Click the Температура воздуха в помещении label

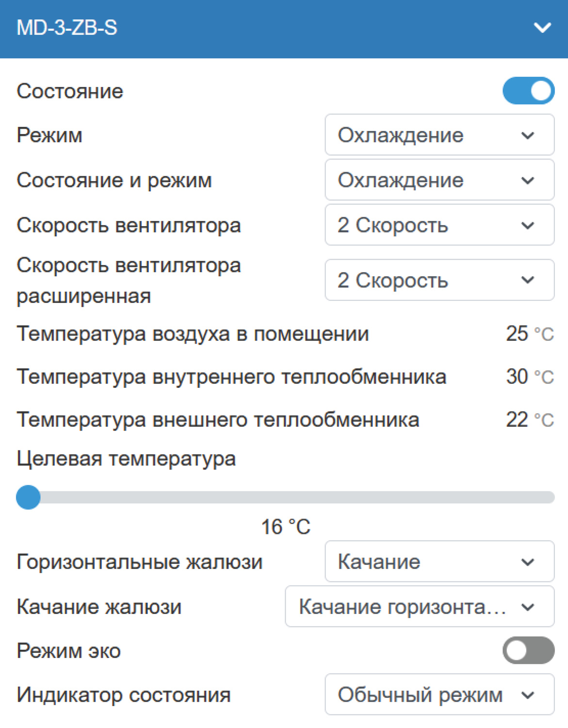(x=193, y=334)
